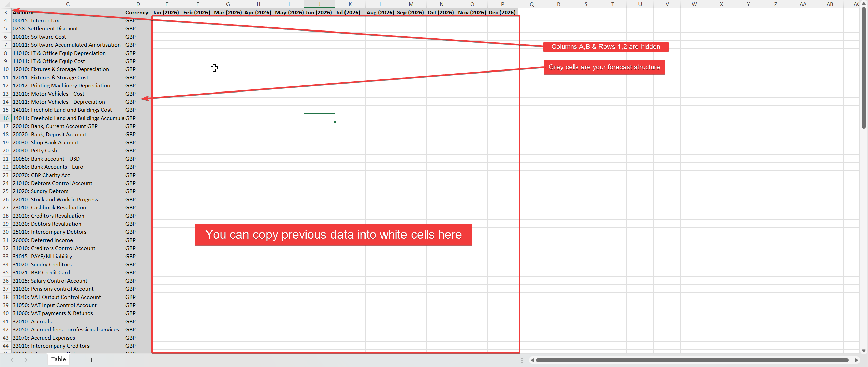Select row 16 header

click(6, 118)
